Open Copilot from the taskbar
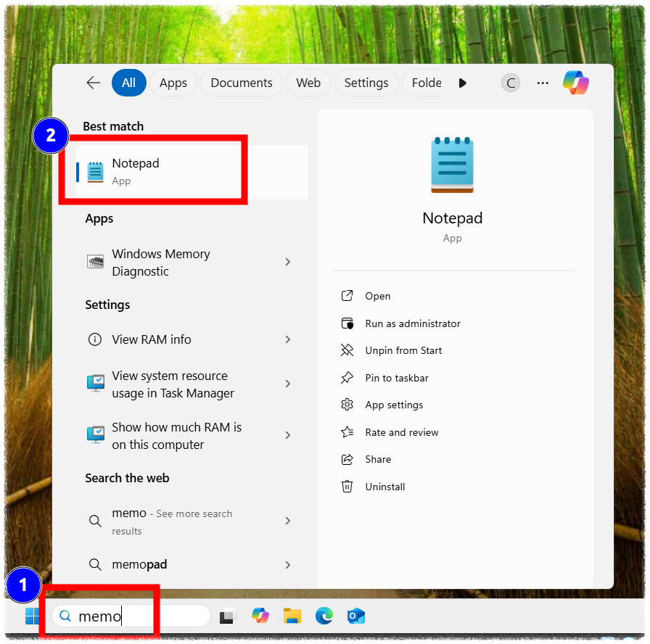Image resolution: width=650 pixels, height=644 pixels. 260,616
